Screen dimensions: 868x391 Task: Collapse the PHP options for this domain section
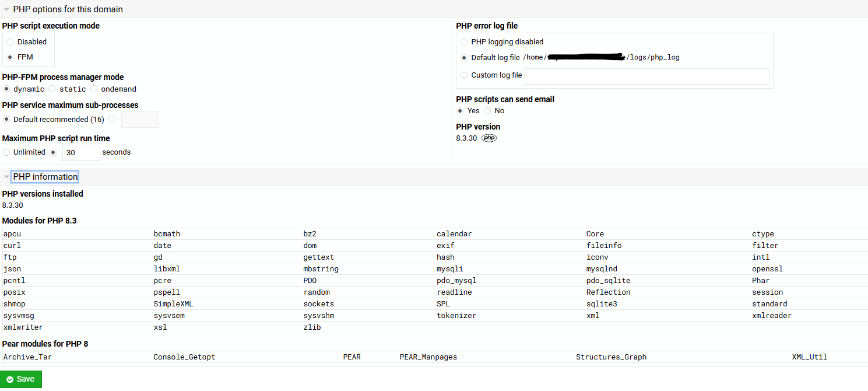(7, 9)
